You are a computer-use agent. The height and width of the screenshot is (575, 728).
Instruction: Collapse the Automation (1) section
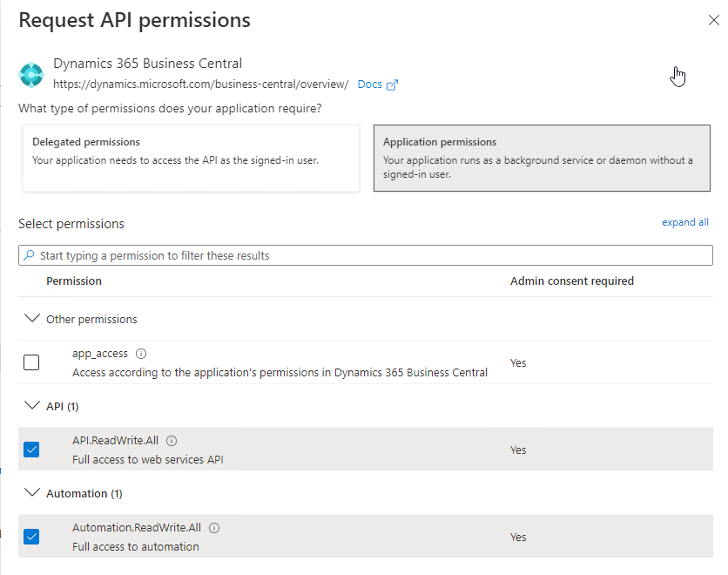click(x=32, y=493)
